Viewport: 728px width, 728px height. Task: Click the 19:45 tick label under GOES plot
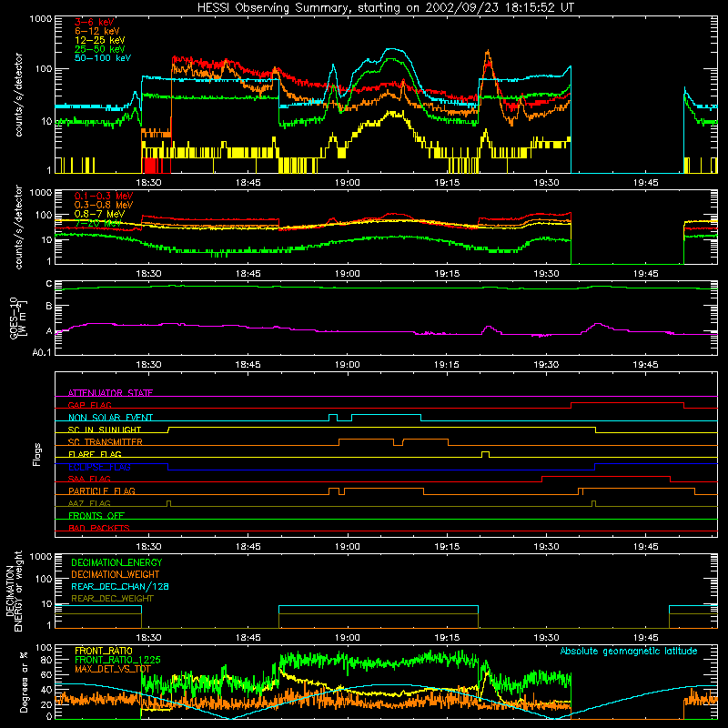point(645,365)
